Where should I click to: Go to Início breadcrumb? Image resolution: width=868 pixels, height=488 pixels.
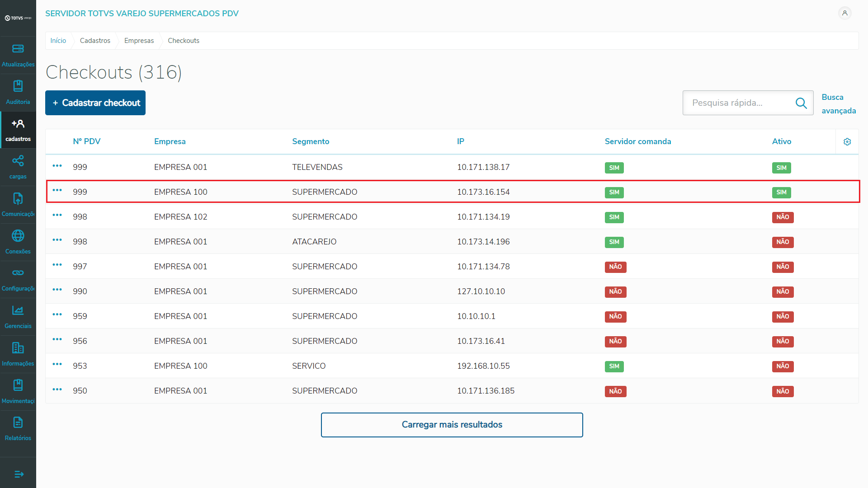point(58,41)
